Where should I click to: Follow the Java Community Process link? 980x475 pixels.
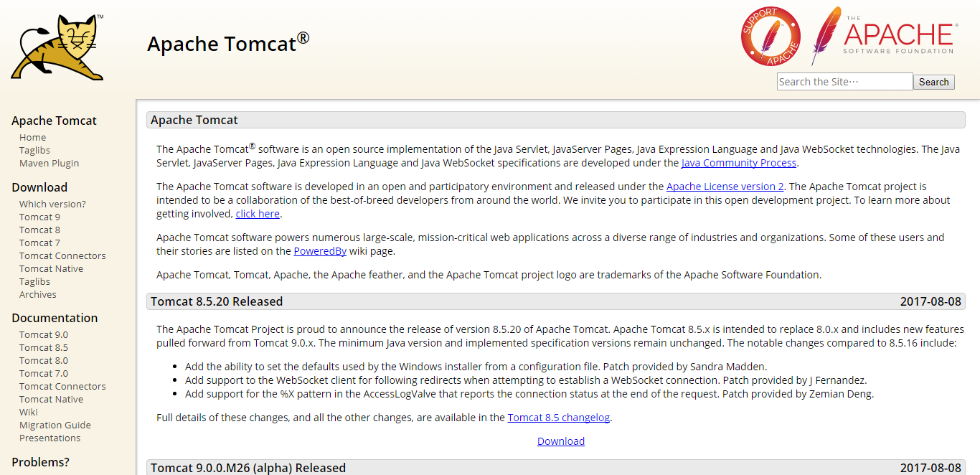[x=739, y=163]
